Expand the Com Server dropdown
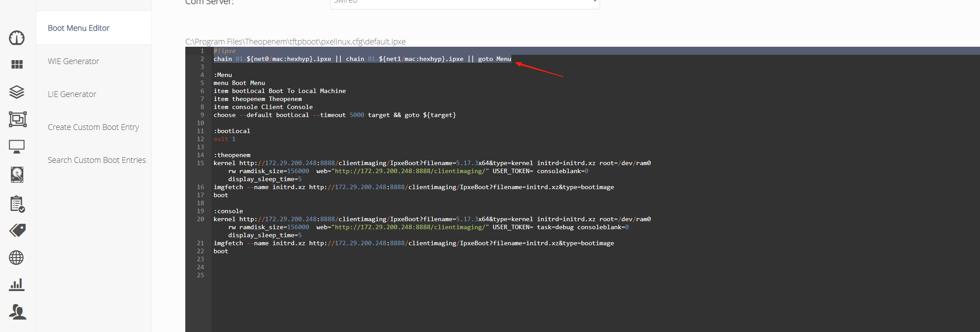Screen dimensions: 980x332 point(465,3)
